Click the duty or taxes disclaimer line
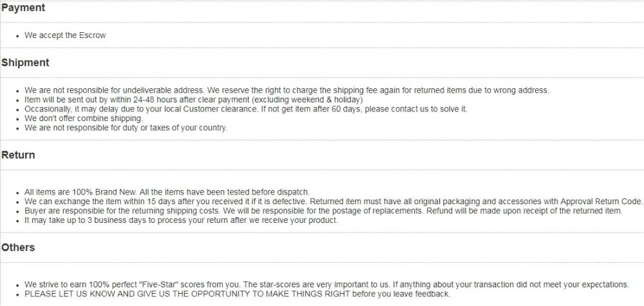The width and height of the screenshot is (644, 306). coord(126,128)
